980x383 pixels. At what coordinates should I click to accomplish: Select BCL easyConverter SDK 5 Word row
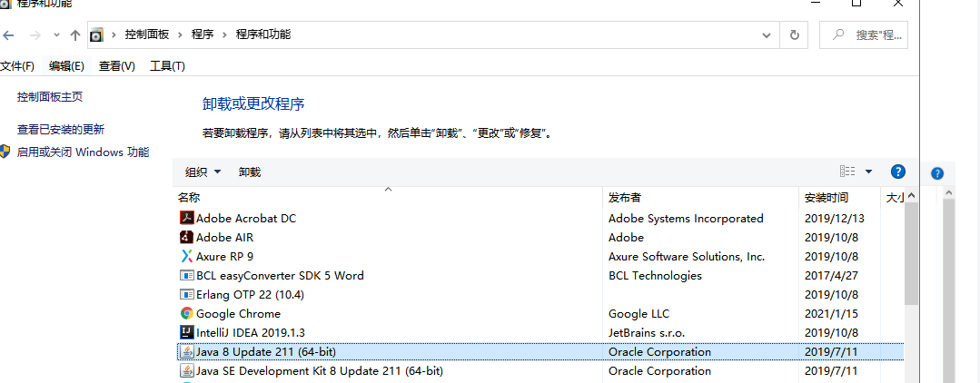click(x=540, y=276)
